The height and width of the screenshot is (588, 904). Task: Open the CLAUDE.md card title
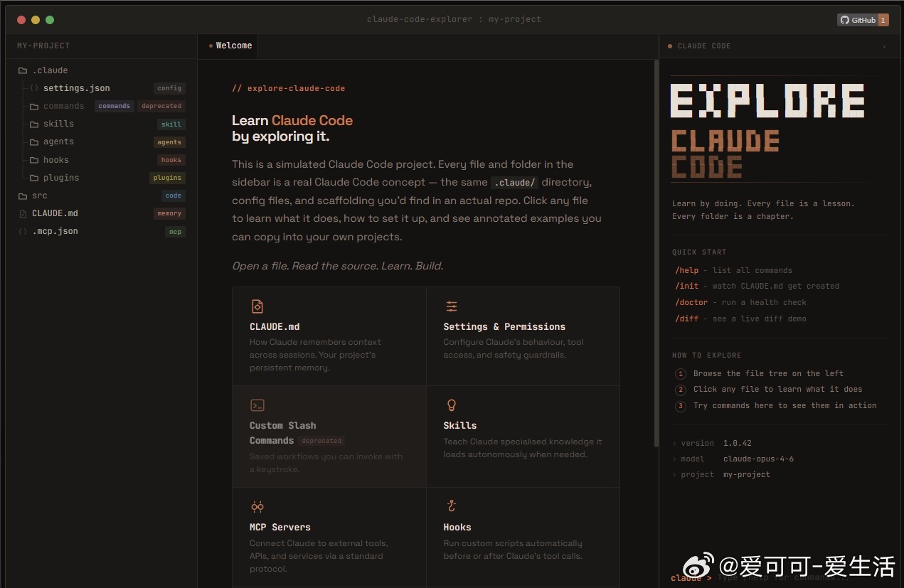(275, 326)
